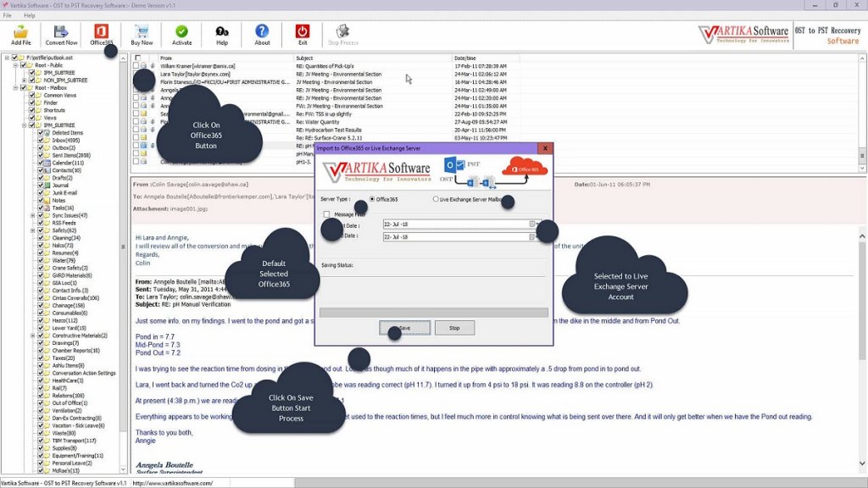The width and height of the screenshot is (868, 488).
Task: Click the Stop button in the dialog
Action: pyautogui.click(x=455, y=328)
